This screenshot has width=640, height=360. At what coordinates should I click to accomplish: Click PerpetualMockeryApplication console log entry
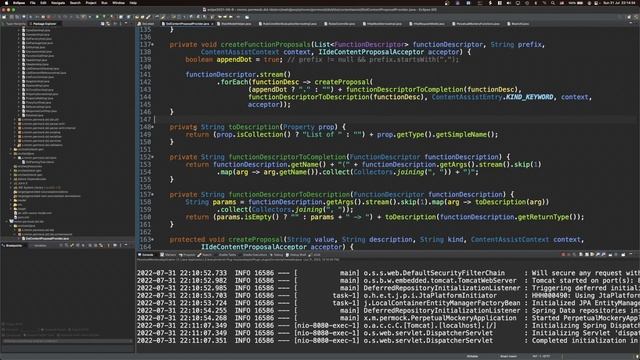point(440,318)
